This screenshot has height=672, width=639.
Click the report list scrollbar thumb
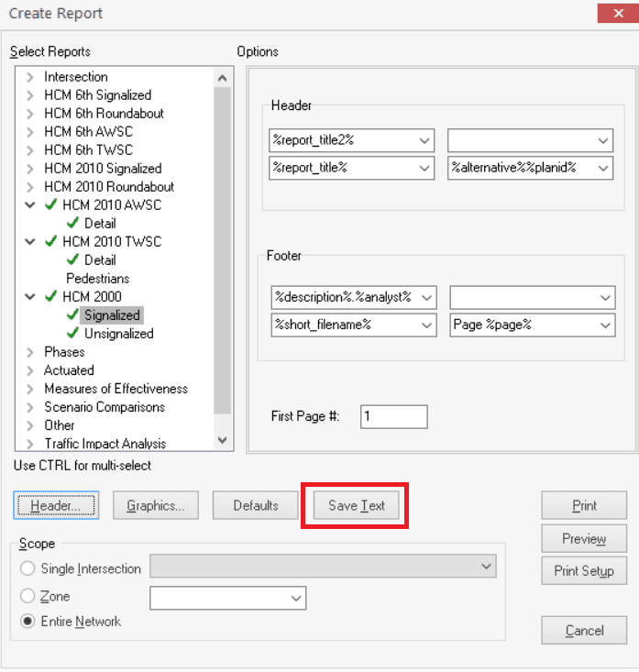tap(222, 250)
